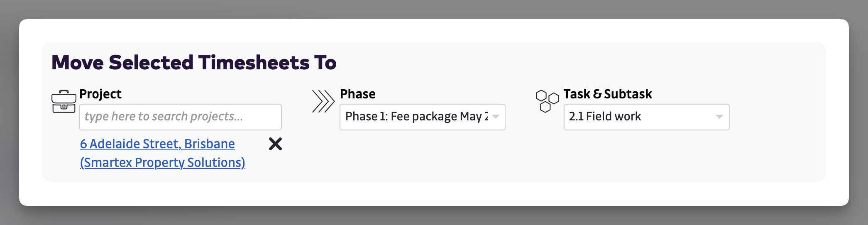Viewport: 868px width, 225px height.
Task: Click the hexagons Task & Subtask icon
Action: [547, 101]
